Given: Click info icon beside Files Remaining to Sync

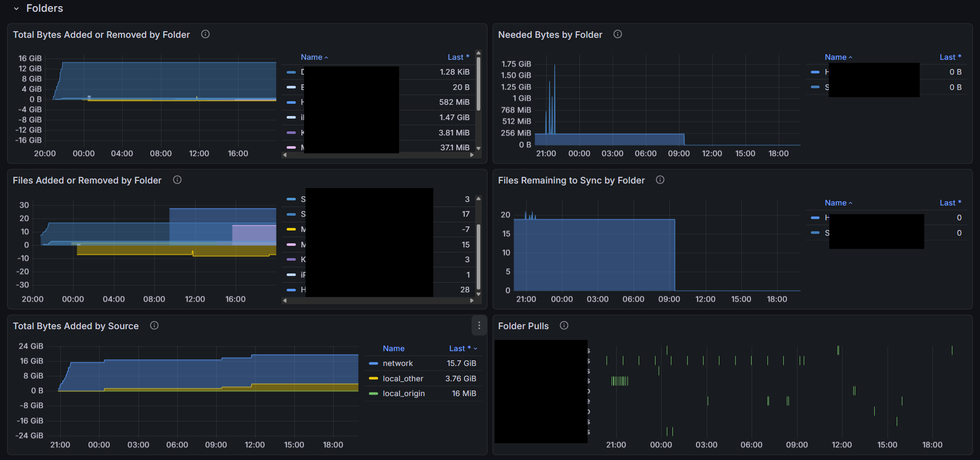Looking at the screenshot, I should [x=660, y=180].
